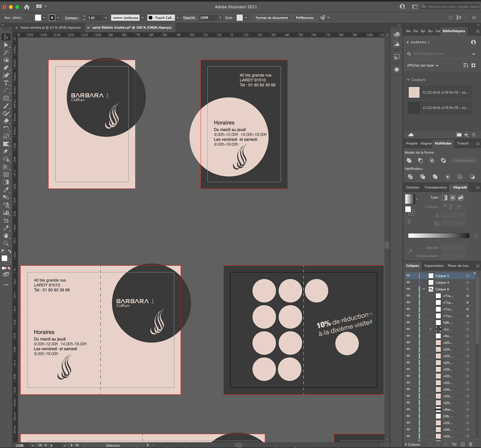Switch to the Transparence tab
This screenshot has width=481, height=448.
(x=435, y=187)
